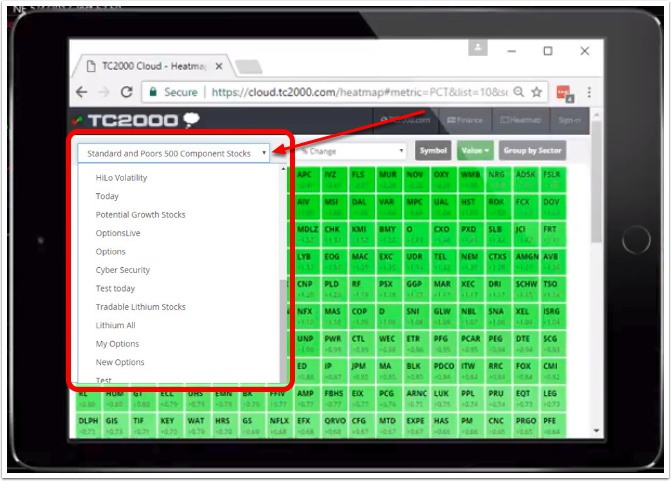671x481 pixels.
Task: Click the ISRG heatmap tile
Action: pos(552,316)
